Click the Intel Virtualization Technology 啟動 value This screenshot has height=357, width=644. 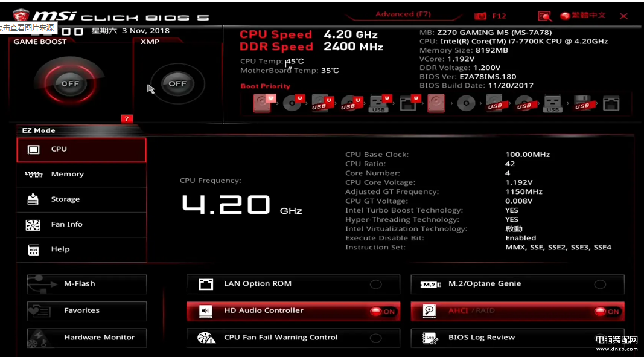514,229
